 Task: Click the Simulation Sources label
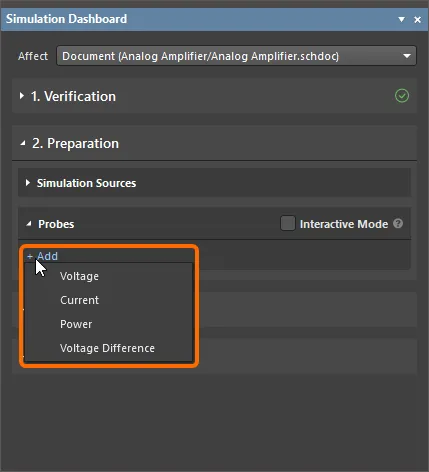[86, 183]
